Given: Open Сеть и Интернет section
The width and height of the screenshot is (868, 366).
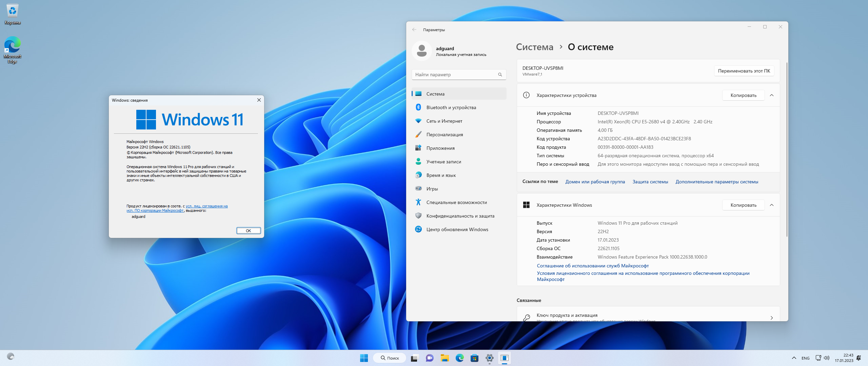Looking at the screenshot, I should pos(444,121).
